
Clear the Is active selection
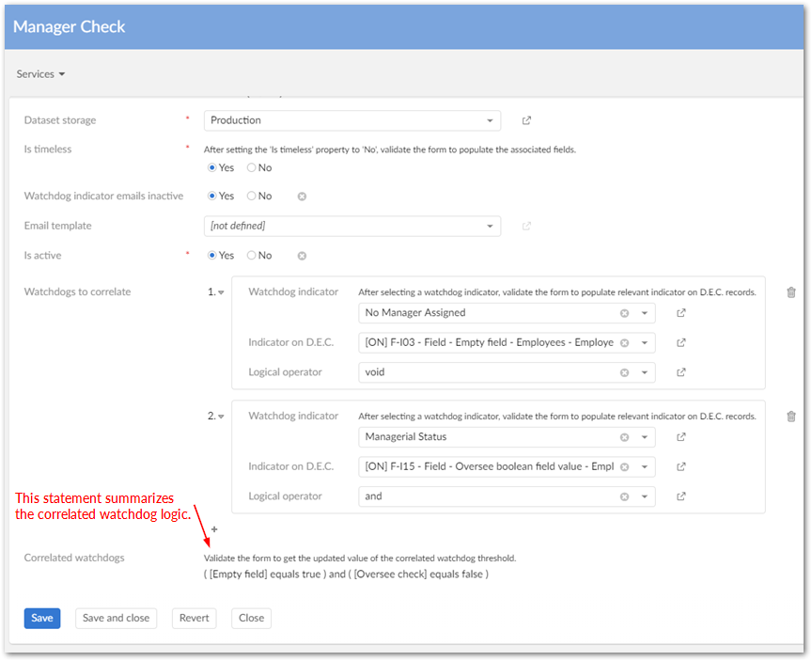(302, 256)
